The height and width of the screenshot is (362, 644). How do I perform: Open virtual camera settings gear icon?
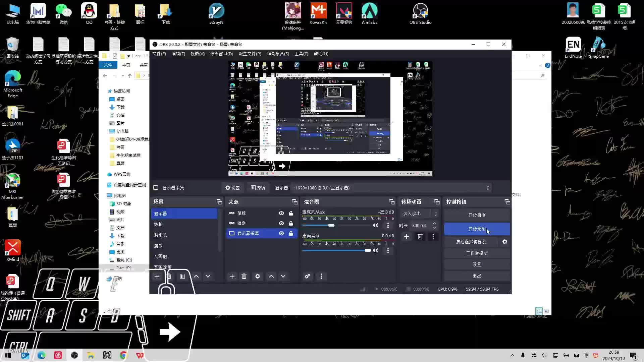(x=504, y=242)
